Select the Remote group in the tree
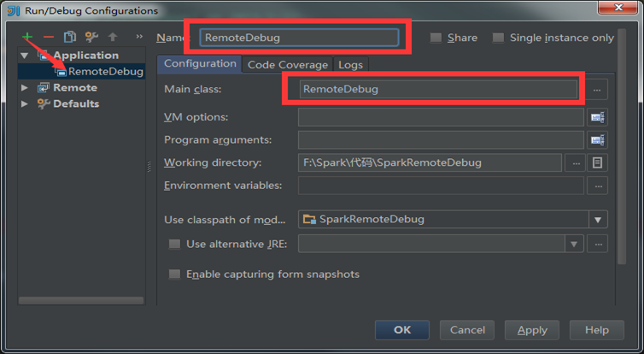The height and width of the screenshot is (354, 644). (x=75, y=87)
